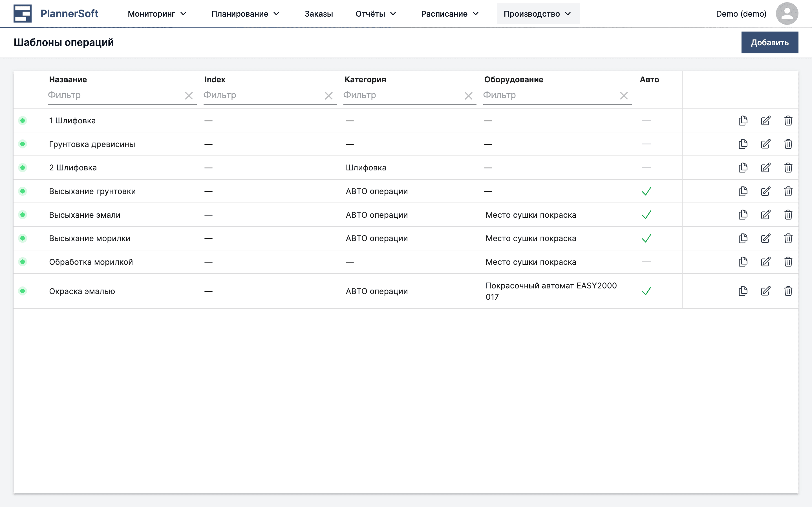Delete the Обработка морилкой template
812x507 pixels.
coord(788,262)
